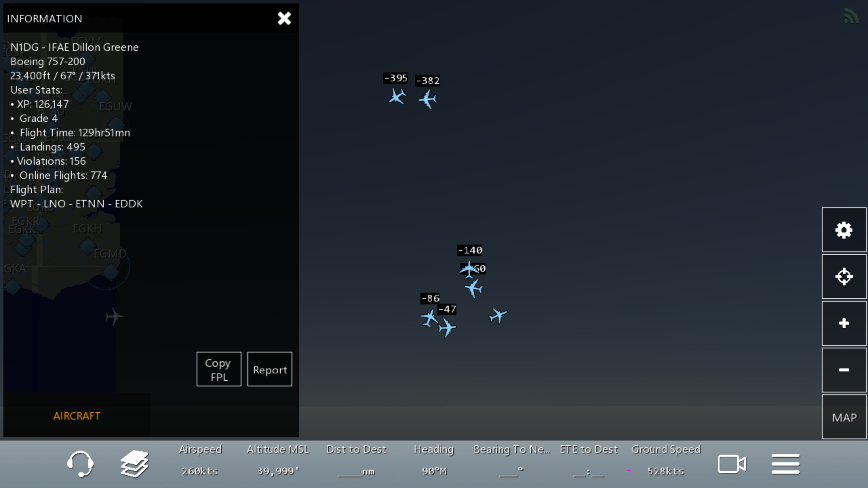This screenshot has height=488, width=868.
Task: Open the map layers icon
Action: (x=134, y=464)
